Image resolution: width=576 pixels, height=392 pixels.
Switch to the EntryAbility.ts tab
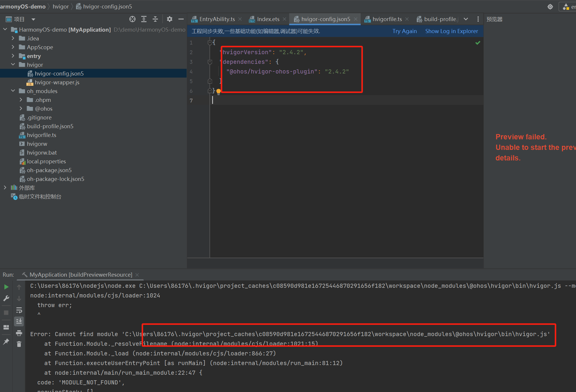pos(217,19)
